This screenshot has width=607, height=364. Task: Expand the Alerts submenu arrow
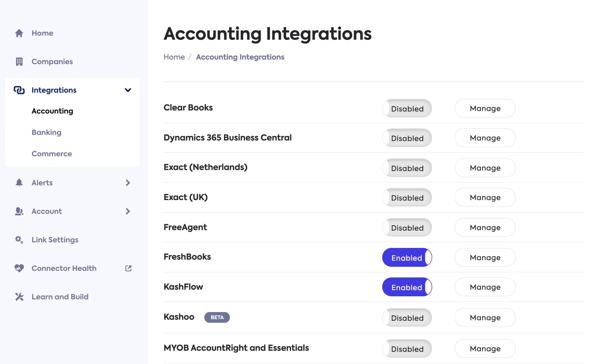pos(128,183)
